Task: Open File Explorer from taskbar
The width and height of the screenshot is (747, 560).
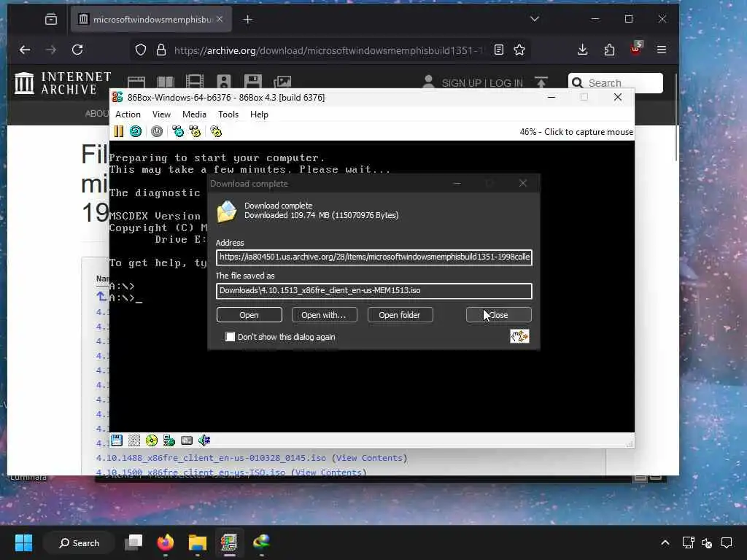Action: click(x=197, y=542)
